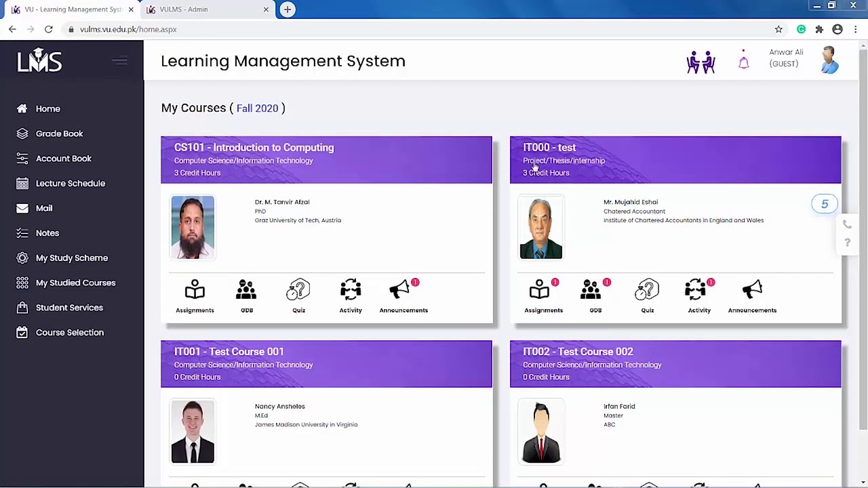Open IT002 - Test Course 002
Image resolution: width=868 pixels, height=488 pixels.
coord(578,351)
